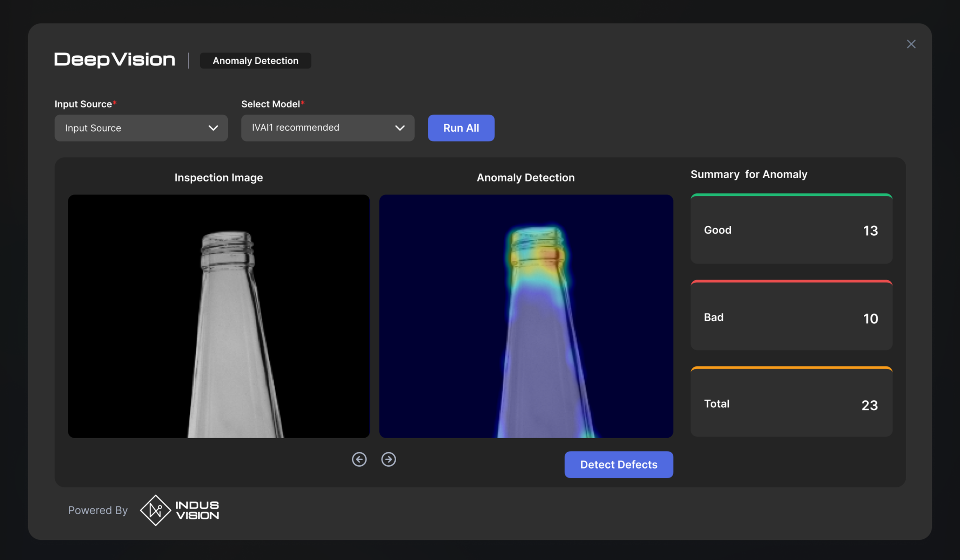
Task: Open the IVAI1 recommended model dropdown
Action: (328, 128)
